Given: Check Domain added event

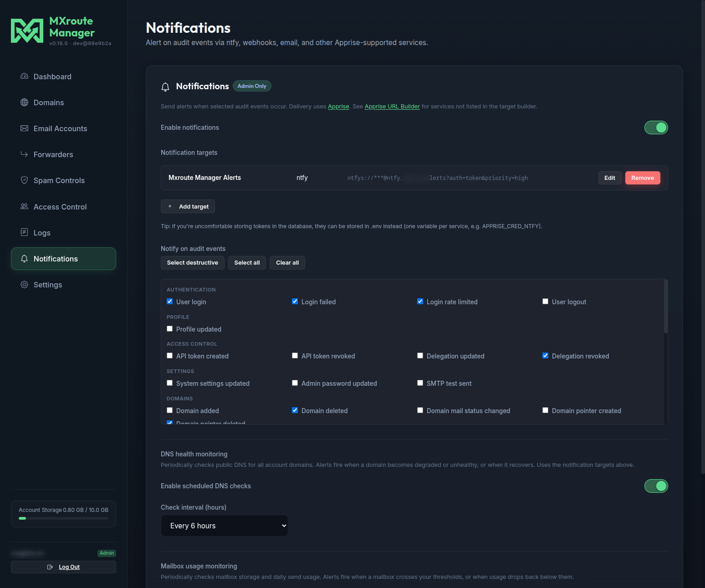Looking at the screenshot, I should click(x=169, y=410).
